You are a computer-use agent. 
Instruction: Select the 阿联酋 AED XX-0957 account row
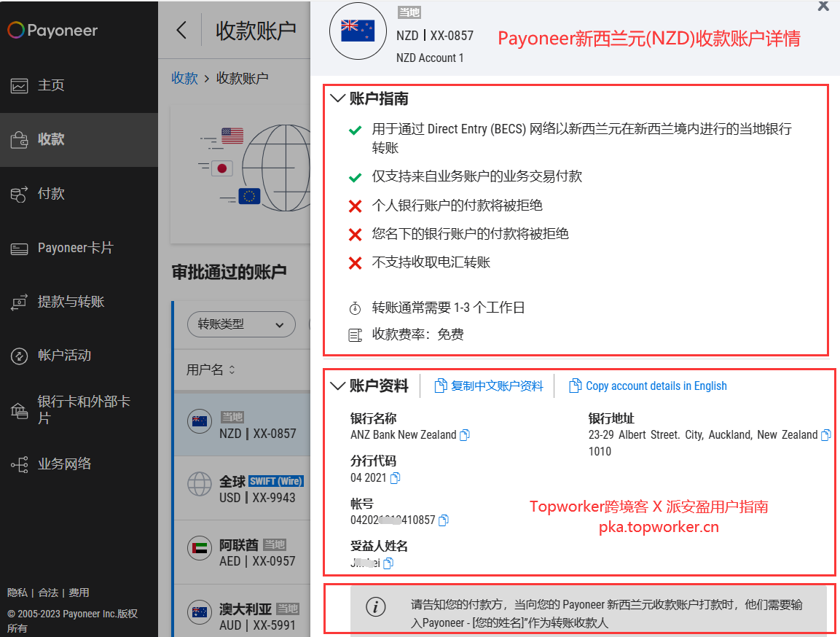coord(242,552)
